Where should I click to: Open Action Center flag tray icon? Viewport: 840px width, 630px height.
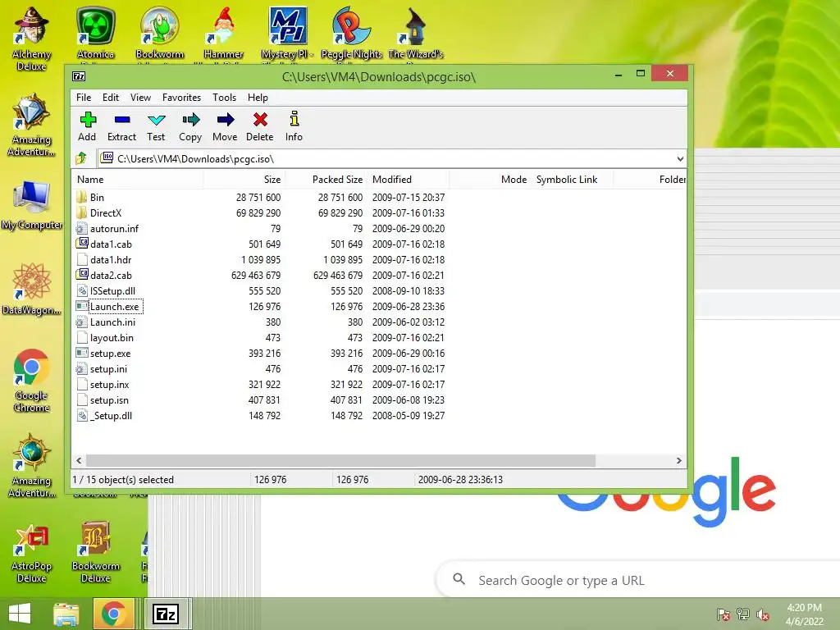point(723,615)
